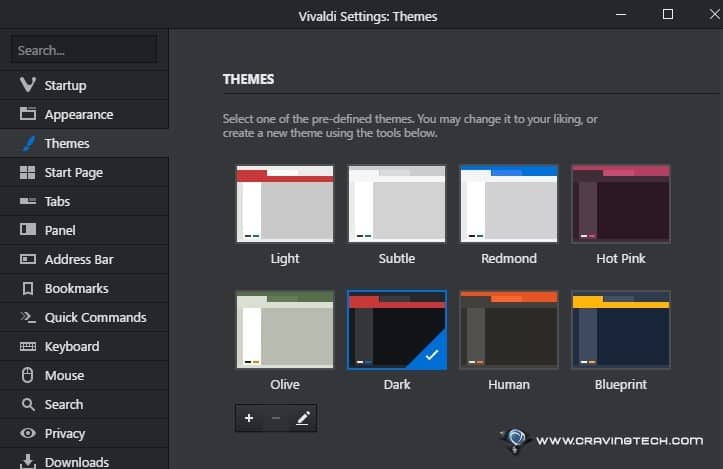
Task: Click the 'Redmond' theme name
Action: pos(509,258)
